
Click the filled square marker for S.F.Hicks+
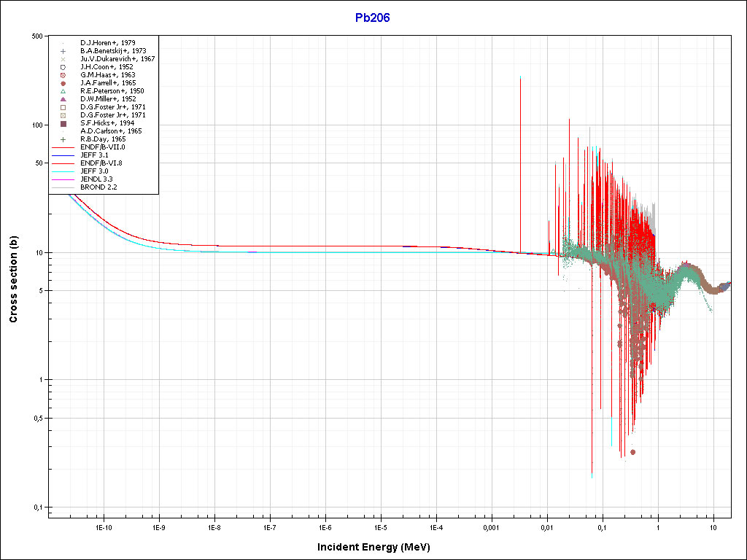(x=63, y=124)
